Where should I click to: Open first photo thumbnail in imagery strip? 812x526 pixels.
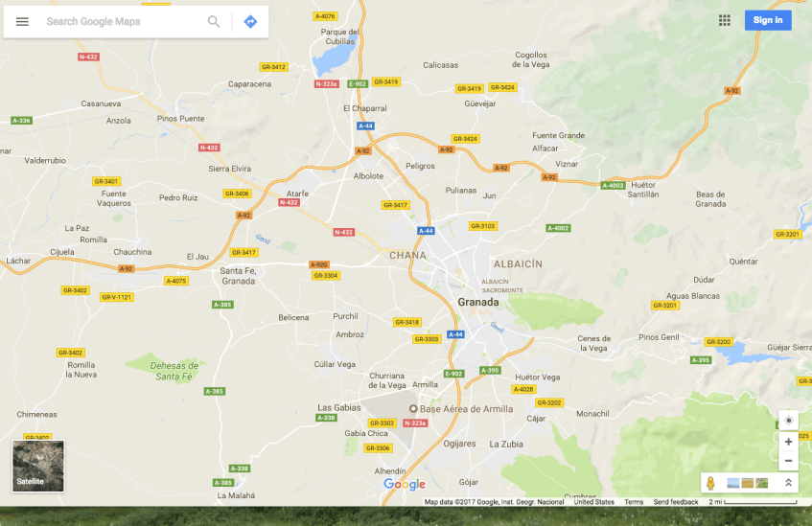(733, 483)
